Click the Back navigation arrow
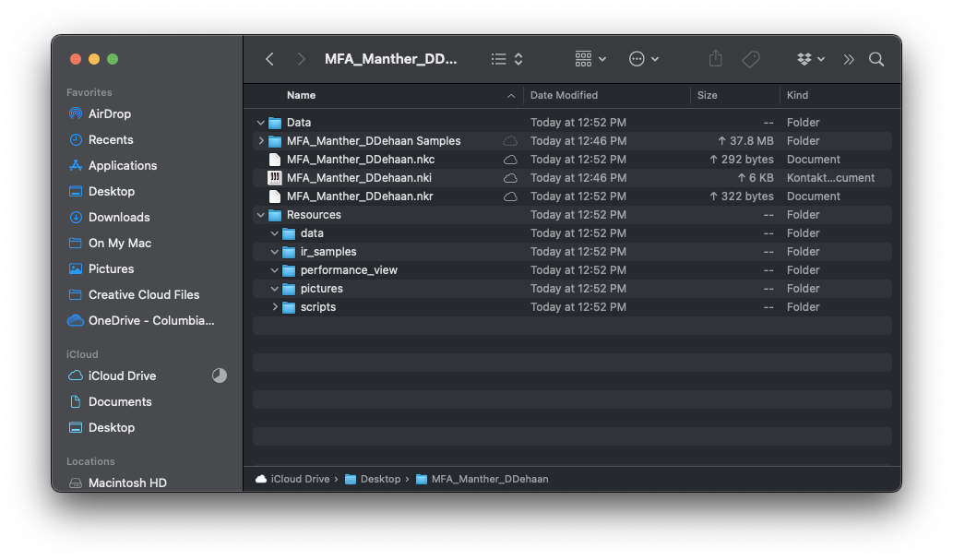This screenshot has width=953, height=560. tap(269, 59)
